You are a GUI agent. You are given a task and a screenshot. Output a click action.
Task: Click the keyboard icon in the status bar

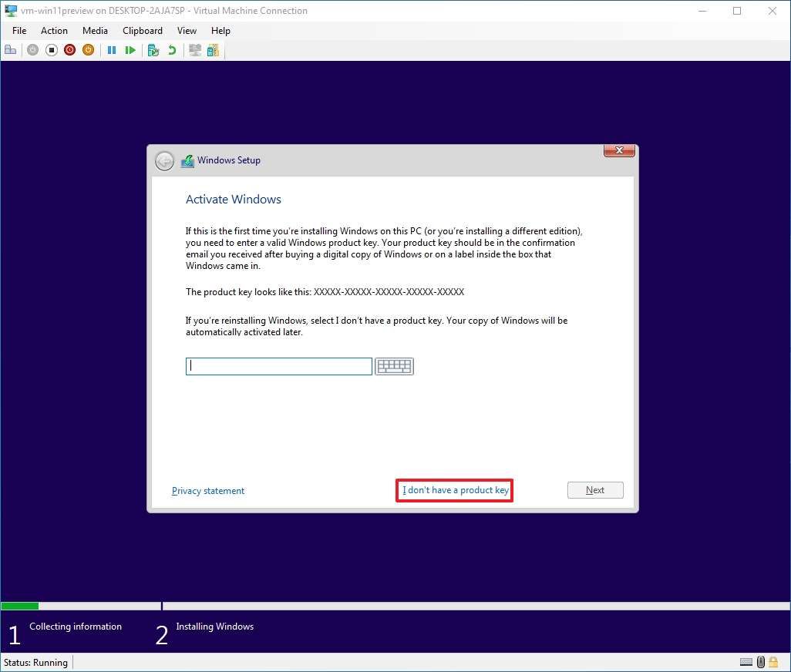click(x=745, y=662)
